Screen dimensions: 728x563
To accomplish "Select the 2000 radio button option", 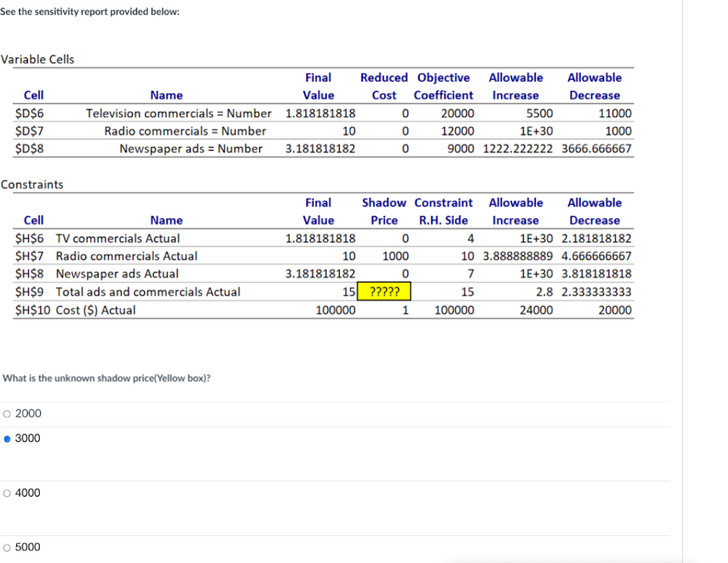I will pyautogui.click(x=6, y=413).
